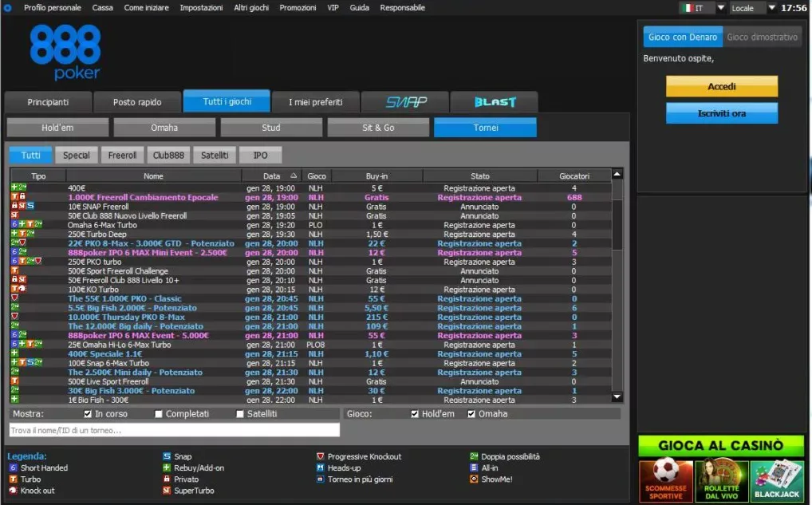812x505 pixels.
Task: Click the blue circle icon before Profilo personale
Action: (7, 8)
